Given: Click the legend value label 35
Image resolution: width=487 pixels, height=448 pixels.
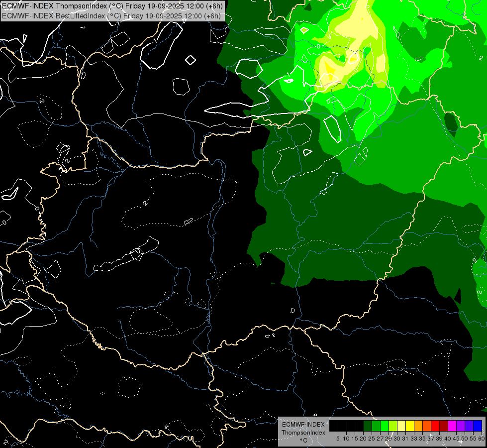Looking at the screenshot, I should [422, 439].
